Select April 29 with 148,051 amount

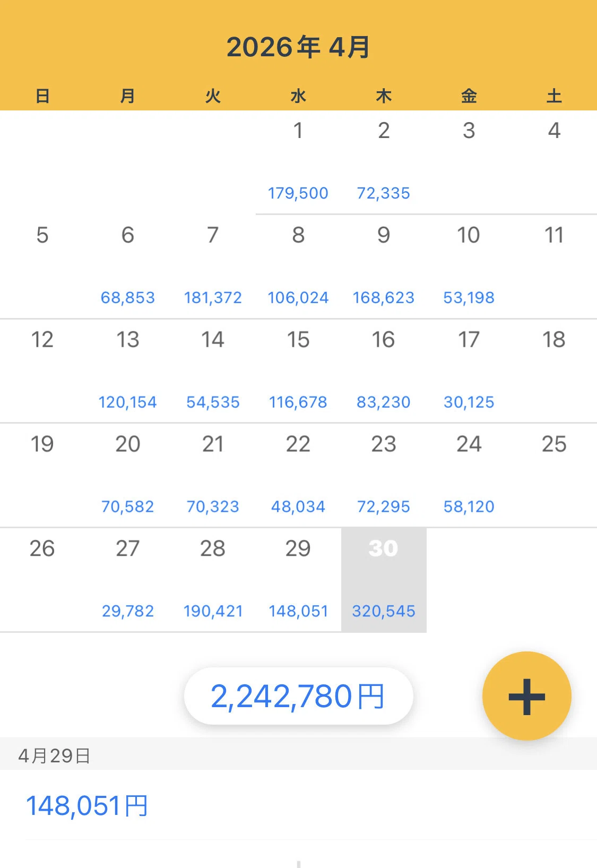click(298, 580)
